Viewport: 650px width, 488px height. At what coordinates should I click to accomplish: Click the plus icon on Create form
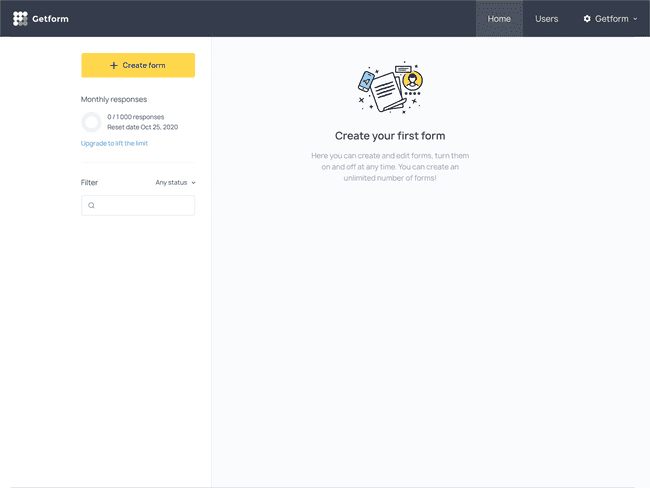[114, 66]
